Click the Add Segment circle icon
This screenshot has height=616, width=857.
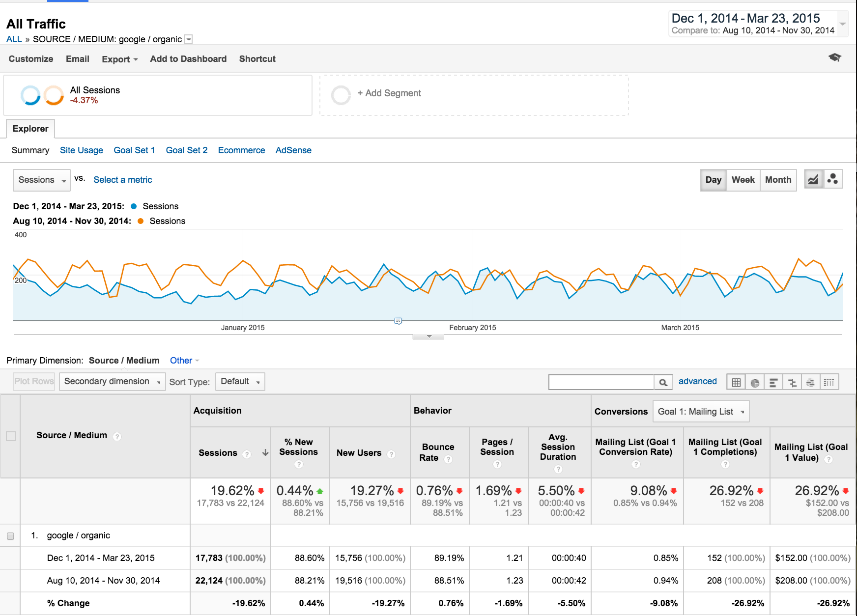341,95
